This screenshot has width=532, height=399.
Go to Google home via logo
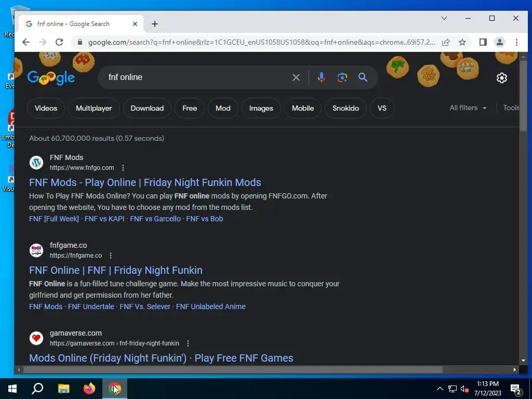[51, 78]
